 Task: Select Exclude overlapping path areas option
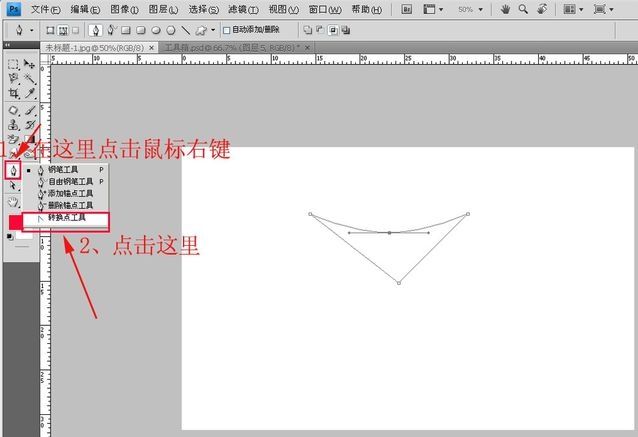(x=346, y=30)
